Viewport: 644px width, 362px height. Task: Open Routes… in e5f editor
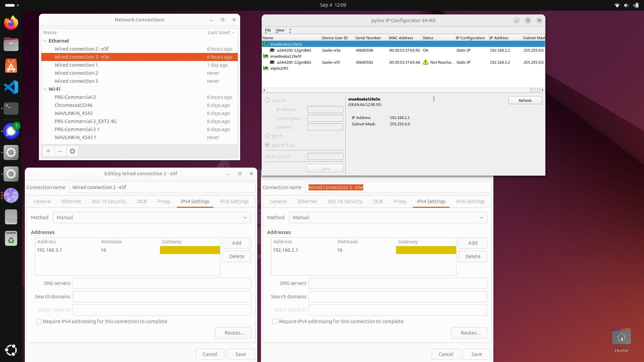click(233, 333)
